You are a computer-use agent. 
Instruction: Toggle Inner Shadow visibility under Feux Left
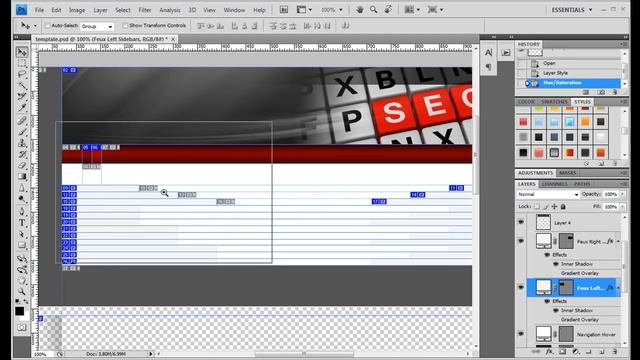point(556,310)
